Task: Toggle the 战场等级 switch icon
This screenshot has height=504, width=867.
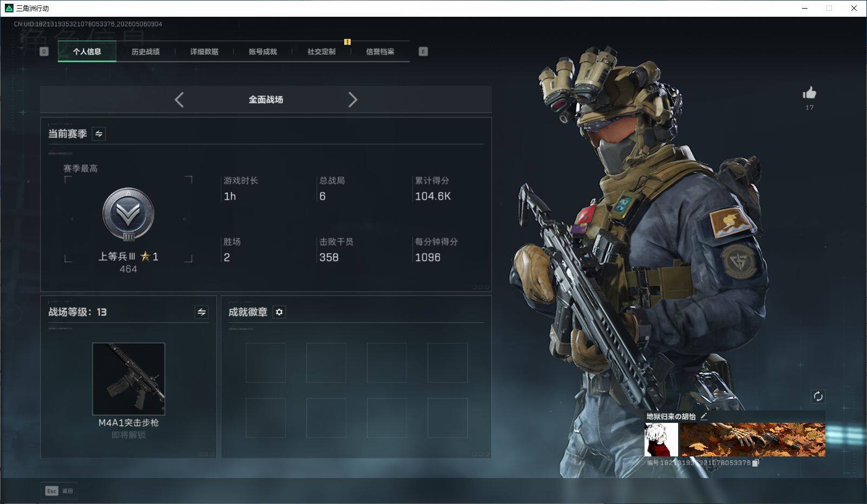Action: point(201,312)
